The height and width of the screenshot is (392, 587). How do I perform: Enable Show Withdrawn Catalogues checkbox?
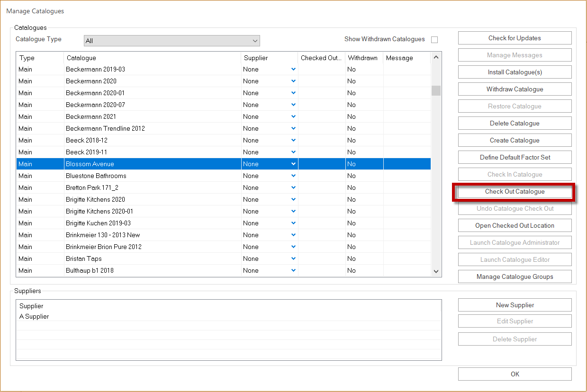434,40
